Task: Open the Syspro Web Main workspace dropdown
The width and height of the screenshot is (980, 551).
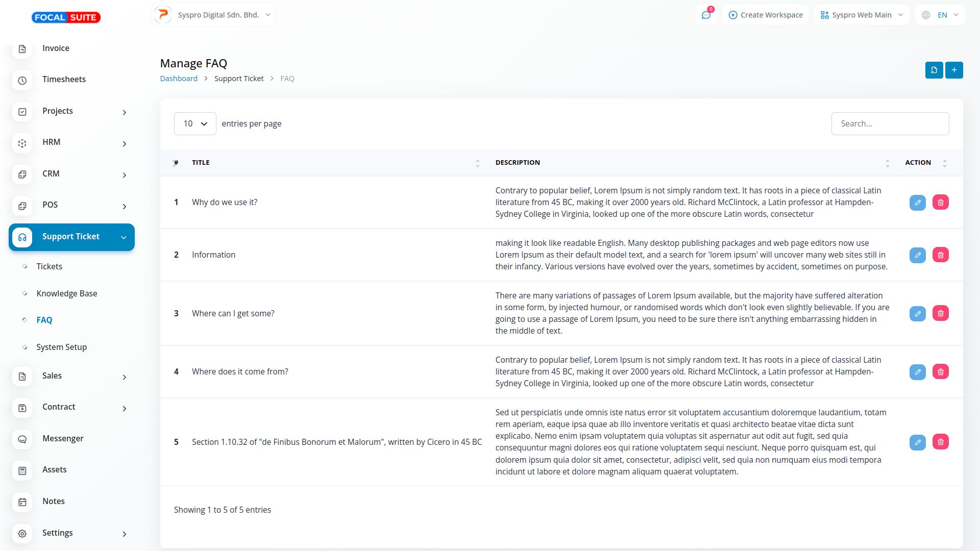Action: click(862, 15)
